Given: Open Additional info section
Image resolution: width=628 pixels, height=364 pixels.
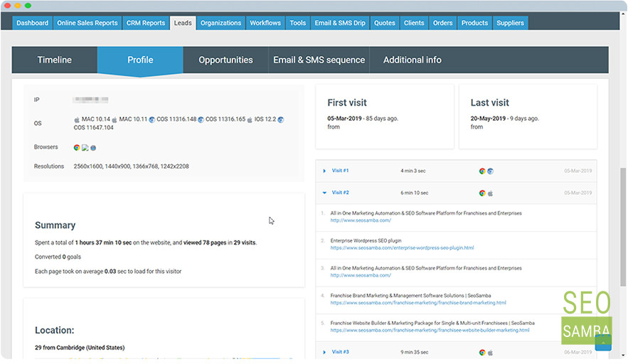Looking at the screenshot, I should (412, 60).
